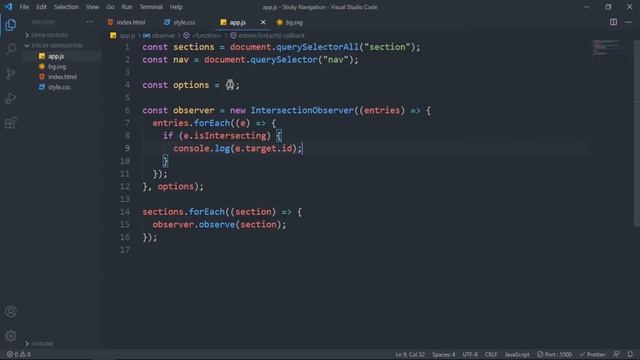Open the Accounts menu icon

(x=11, y=311)
